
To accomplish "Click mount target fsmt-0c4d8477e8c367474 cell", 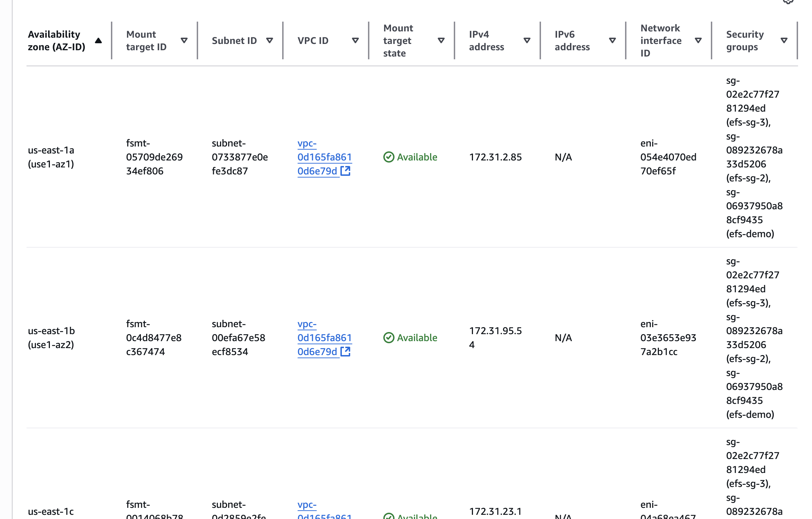I will pos(154,338).
